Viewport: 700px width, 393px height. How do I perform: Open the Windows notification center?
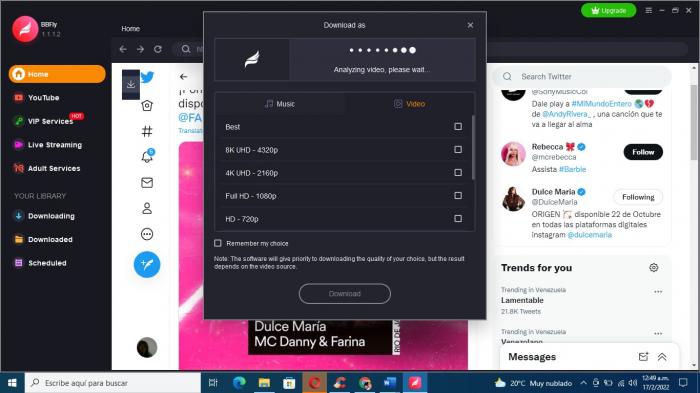(683, 383)
